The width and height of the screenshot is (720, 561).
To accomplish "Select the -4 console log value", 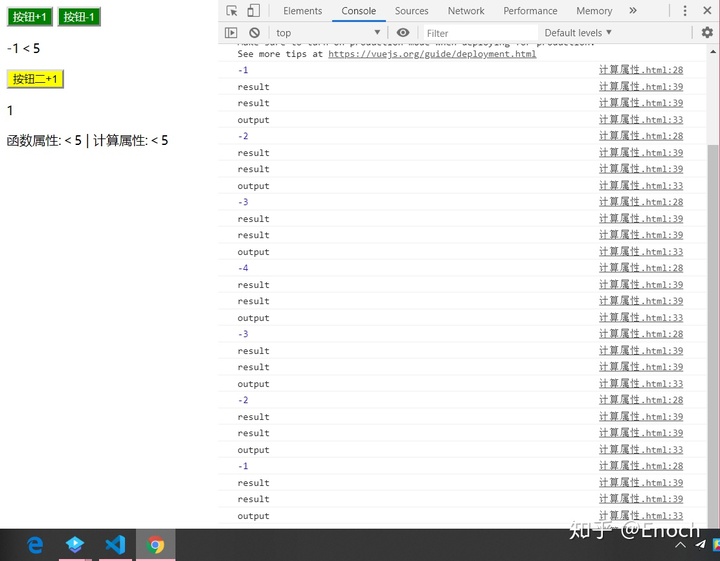I will (x=243, y=268).
